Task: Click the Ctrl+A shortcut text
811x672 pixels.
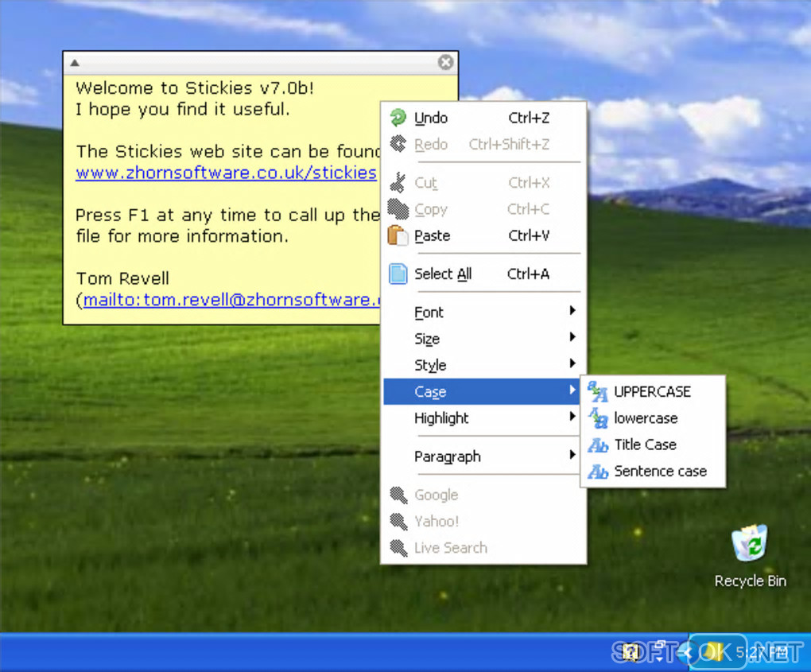Action: tap(528, 274)
